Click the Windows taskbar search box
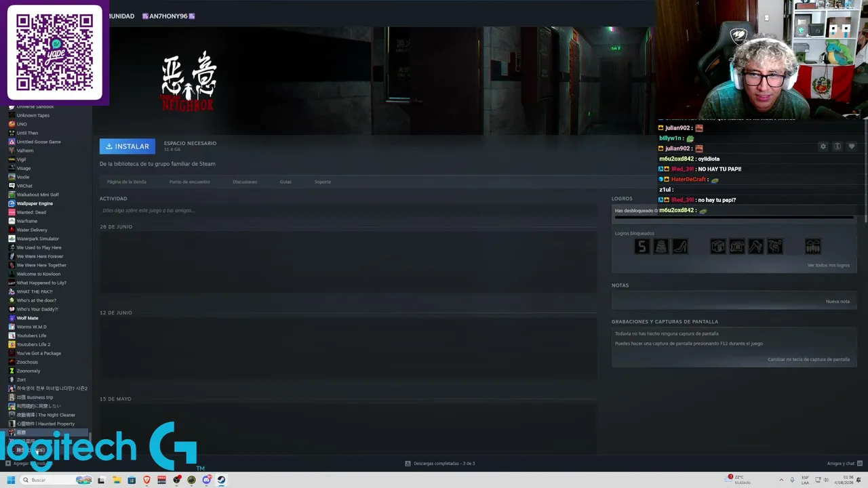Image resolution: width=868 pixels, height=488 pixels. 56,480
